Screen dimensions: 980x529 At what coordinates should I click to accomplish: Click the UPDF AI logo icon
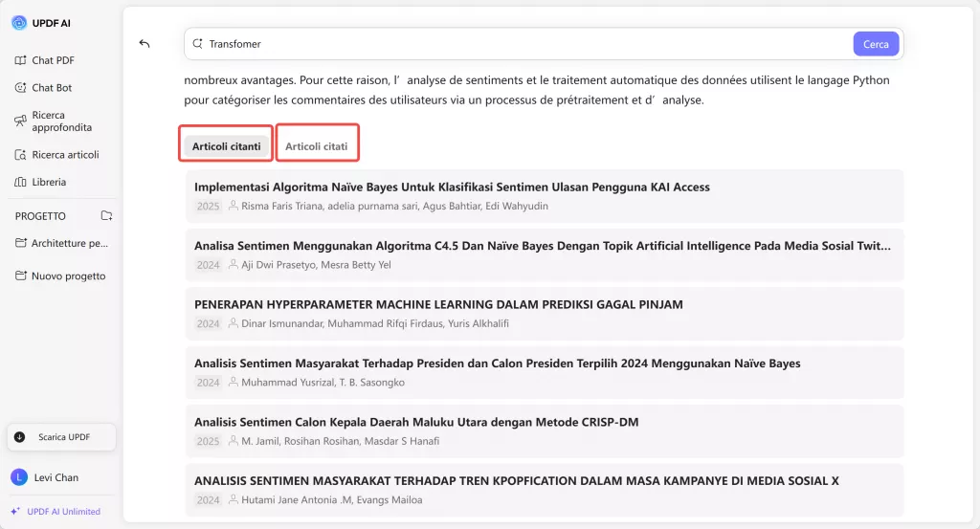coord(19,23)
